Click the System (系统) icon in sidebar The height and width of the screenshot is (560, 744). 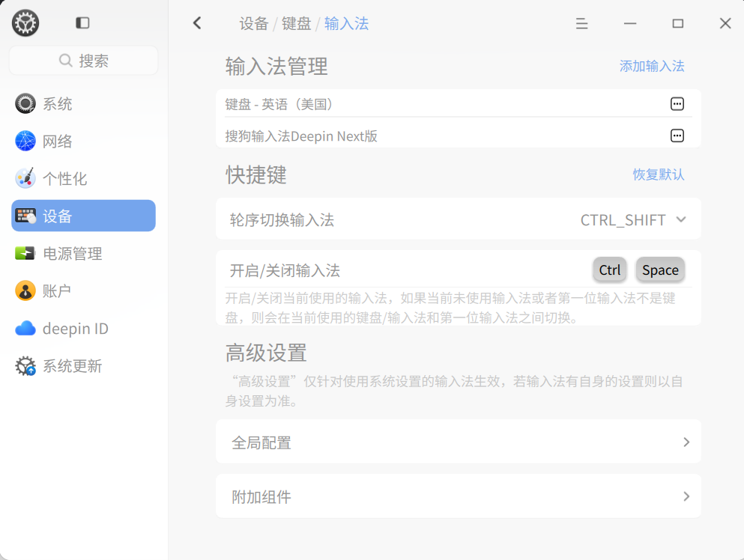25,103
